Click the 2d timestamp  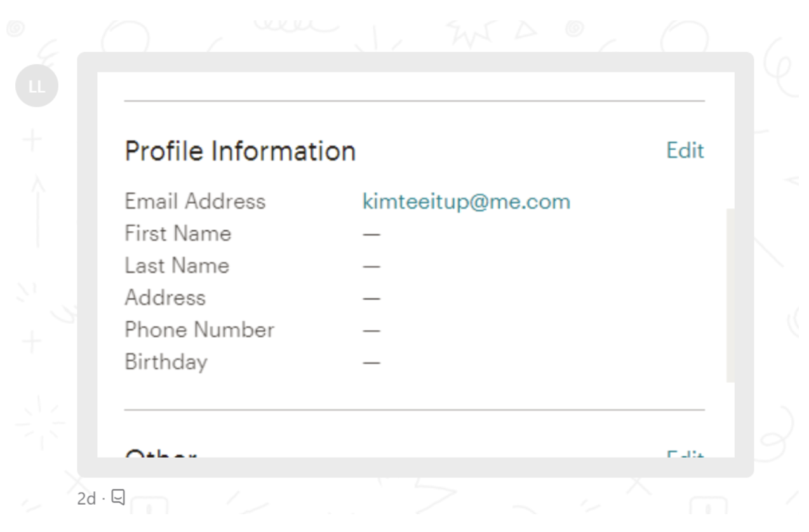tap(85, 499)
